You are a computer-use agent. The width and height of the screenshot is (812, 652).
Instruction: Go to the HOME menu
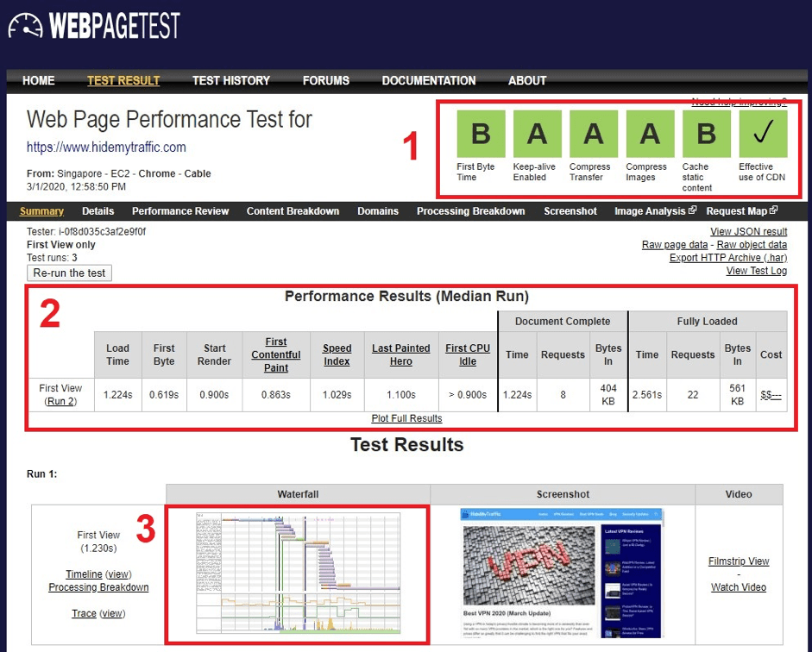39,81
